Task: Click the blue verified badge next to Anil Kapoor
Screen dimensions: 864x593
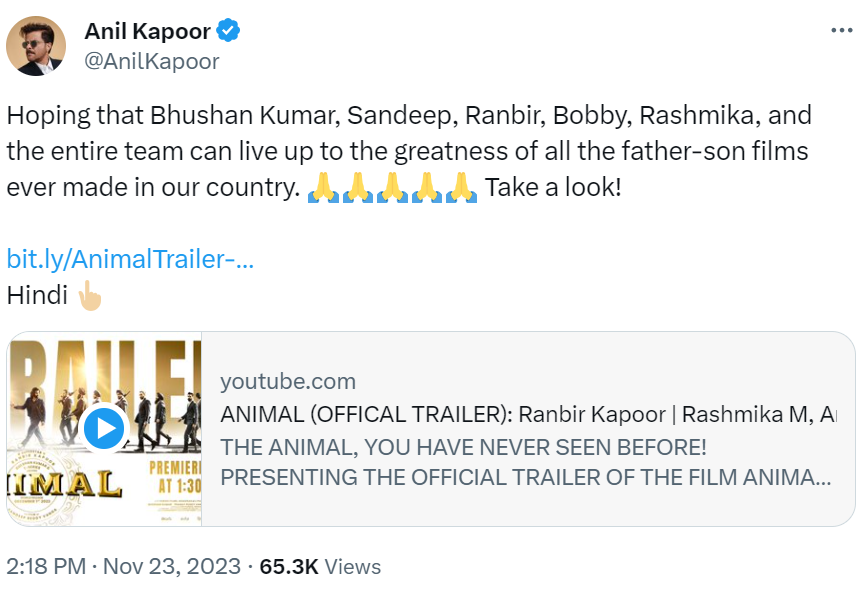Action: coord(229,31)
